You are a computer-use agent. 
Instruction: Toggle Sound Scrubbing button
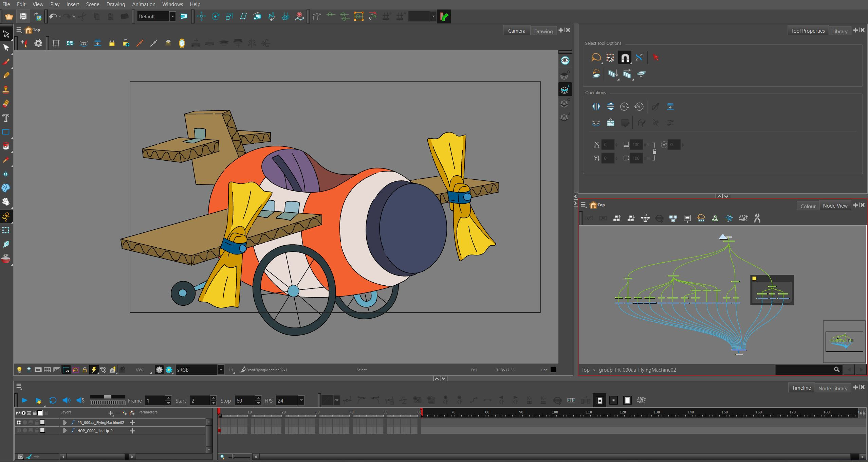click(x=80, y=401)
